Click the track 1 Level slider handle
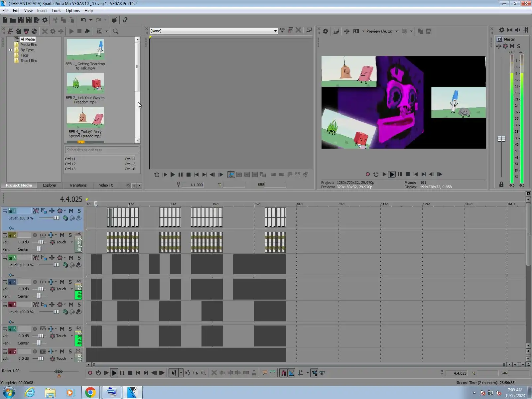 coord(56,218)
